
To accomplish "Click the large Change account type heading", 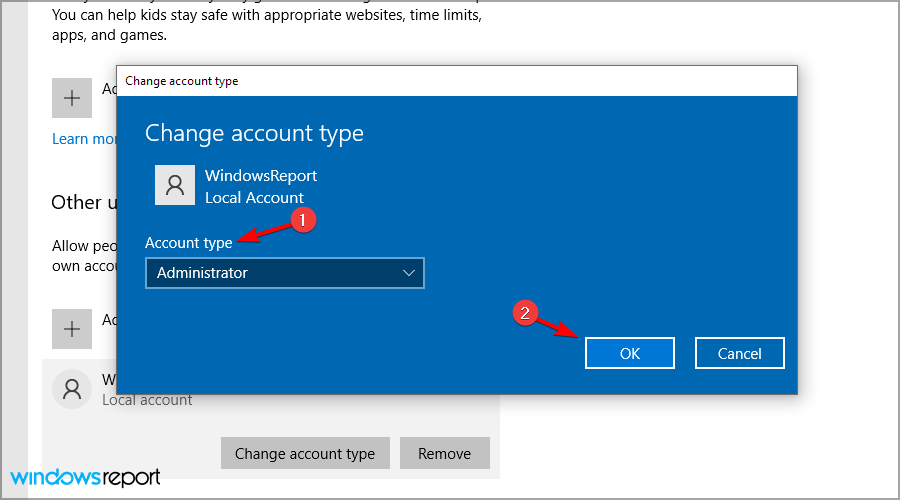I will tap(254, 133).
